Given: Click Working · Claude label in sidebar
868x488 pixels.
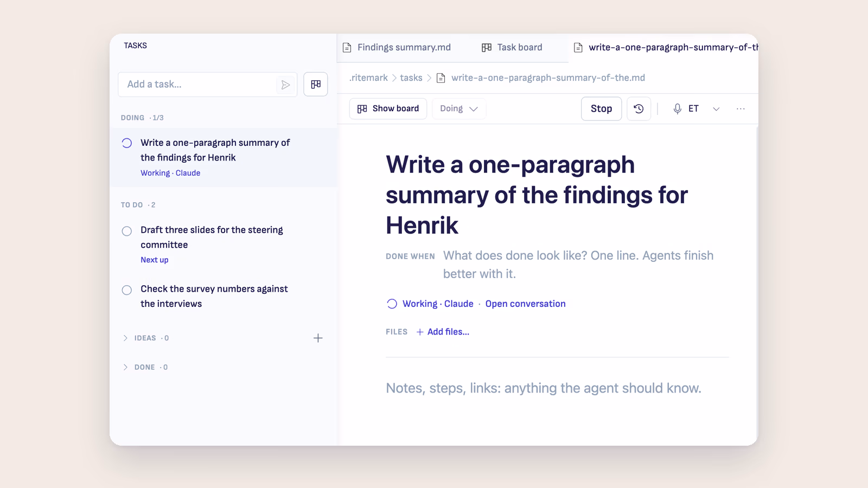Looking at the screenshot, I should [170, 173].
